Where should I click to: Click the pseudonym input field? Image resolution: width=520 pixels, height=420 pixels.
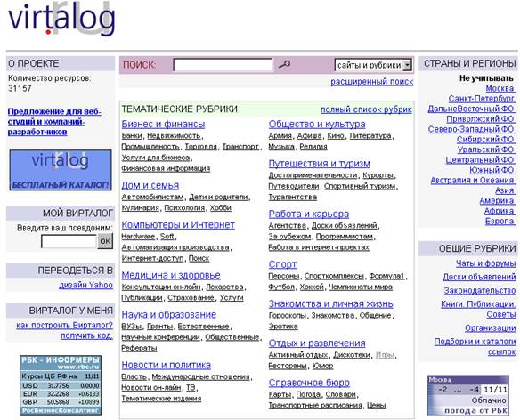click(x=69, y=241)
